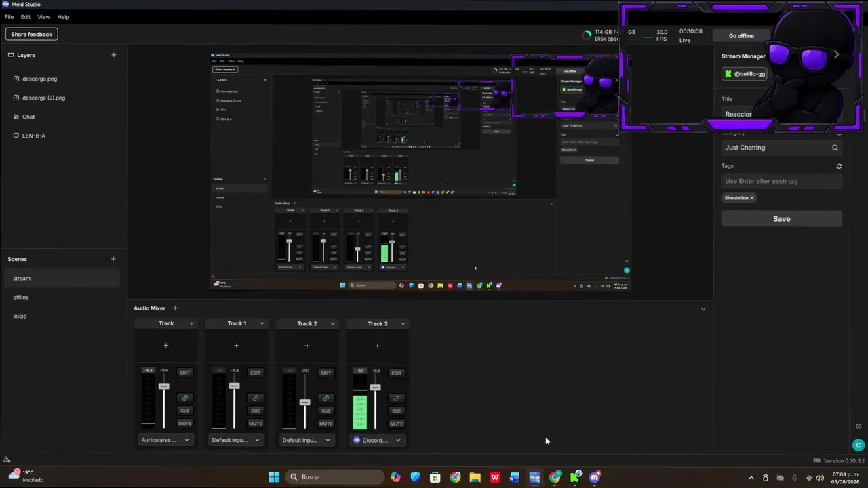Click the Chat layer's widget icon
868x488 pixels.
(16, 117)
